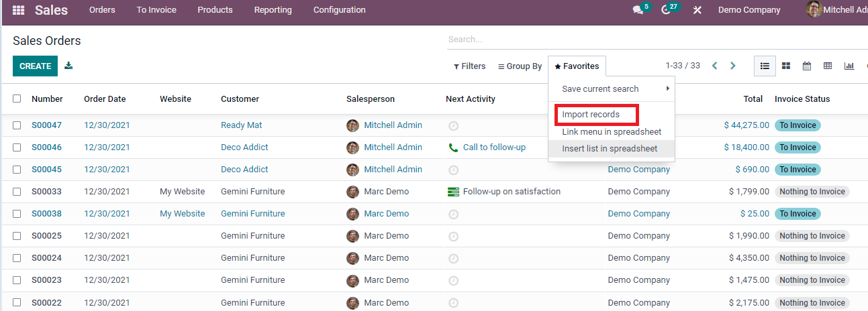Open sales order S00046 link

point(46,147)
